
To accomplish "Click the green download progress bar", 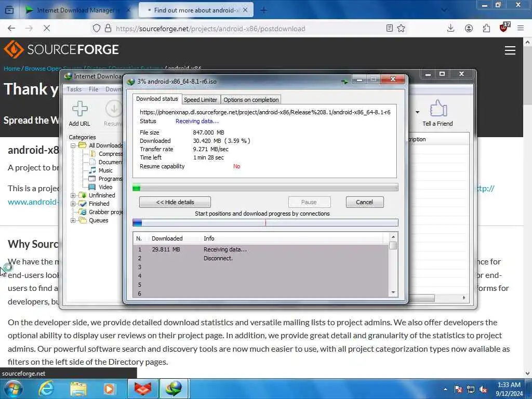I will pos(265,188).
